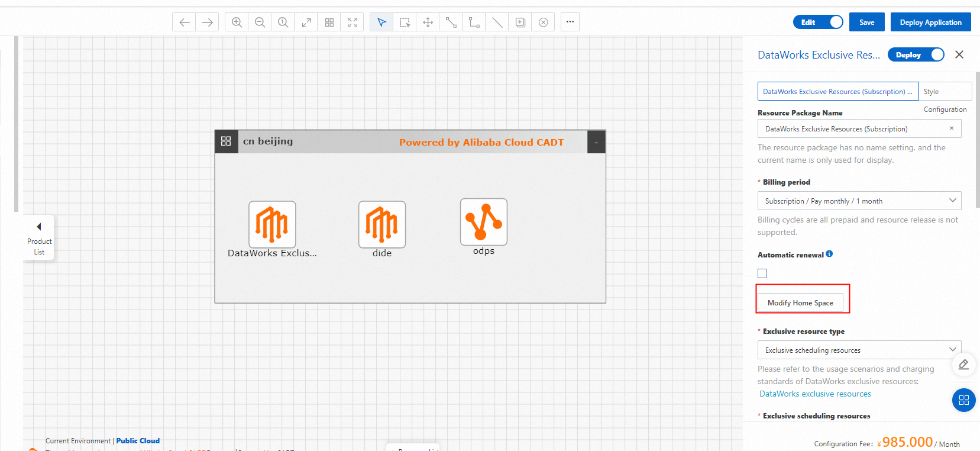Expand the Product List side panel
980x451 pixels.
tap(39, 237)
